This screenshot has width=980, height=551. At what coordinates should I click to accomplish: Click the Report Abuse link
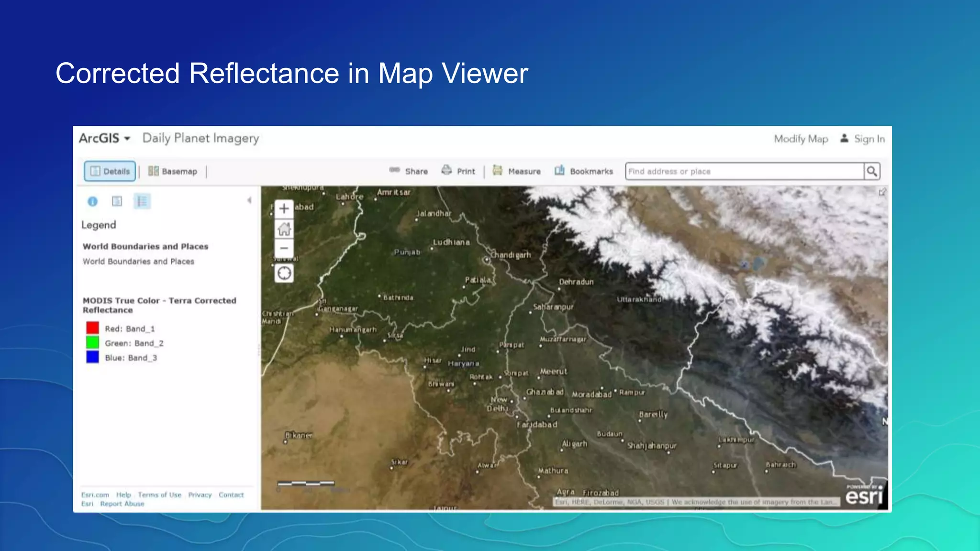pyautogui.click(x=122, y=504)
